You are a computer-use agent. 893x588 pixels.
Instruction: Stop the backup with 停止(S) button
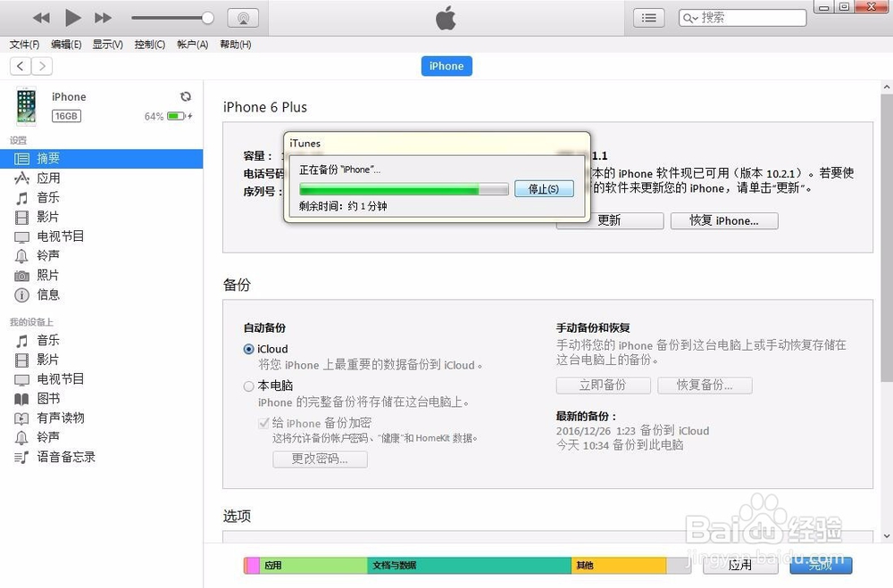[x=544, y=189]
